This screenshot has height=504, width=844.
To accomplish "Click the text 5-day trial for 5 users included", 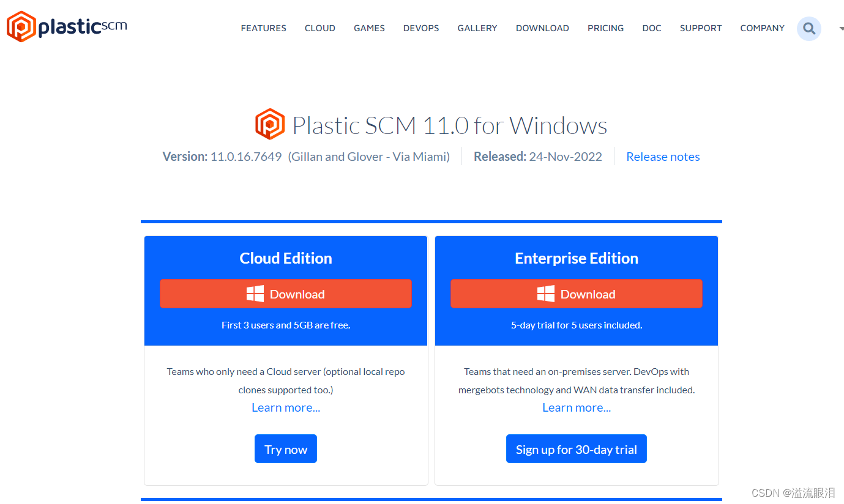I will click(x=577, y=325).
